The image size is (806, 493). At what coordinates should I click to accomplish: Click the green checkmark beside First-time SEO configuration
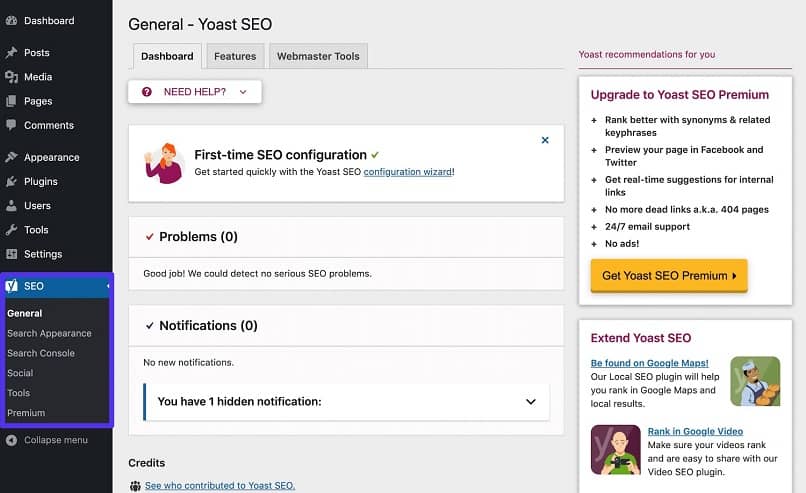click(x=375, y=155)
